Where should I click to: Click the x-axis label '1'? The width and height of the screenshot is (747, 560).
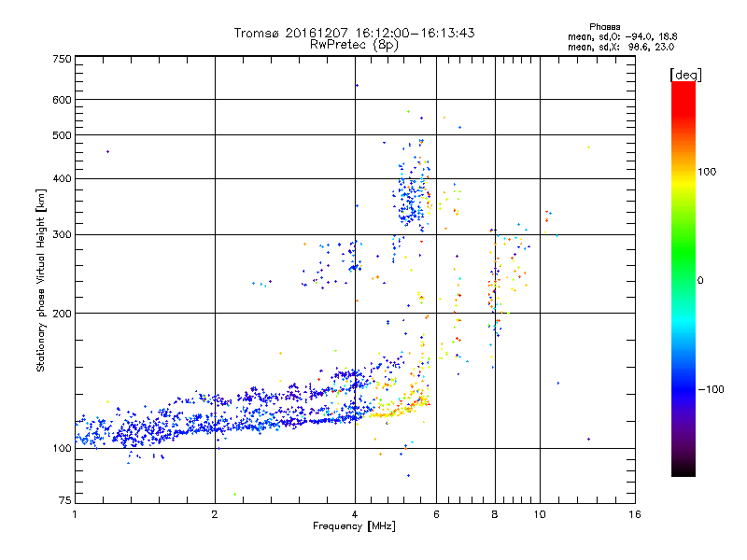pyautogui.click(x=75, y=514)
